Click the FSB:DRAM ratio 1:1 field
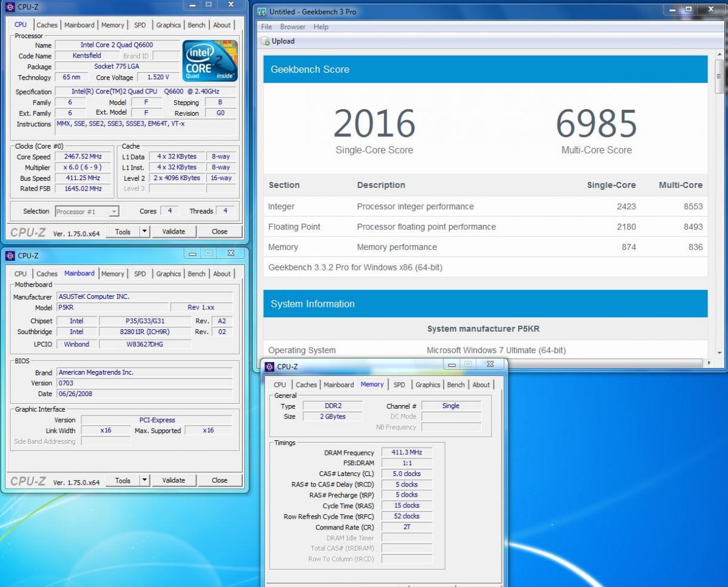728x587 pixels. [407, 463]
